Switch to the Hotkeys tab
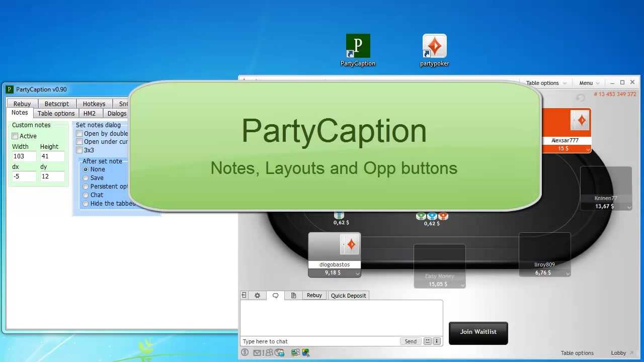644x362 pixels. (94, 104)
